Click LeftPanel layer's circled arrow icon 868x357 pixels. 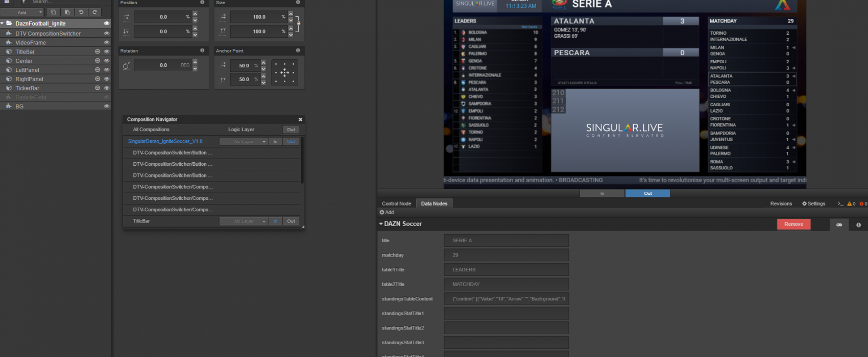coord(98,70)
